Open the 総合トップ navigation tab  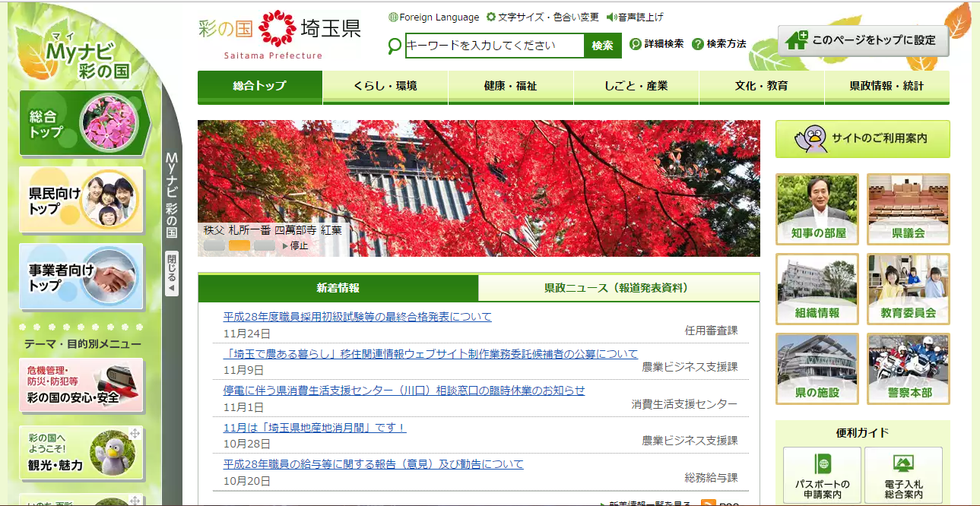pyautogui.click(x=260, y=87)
